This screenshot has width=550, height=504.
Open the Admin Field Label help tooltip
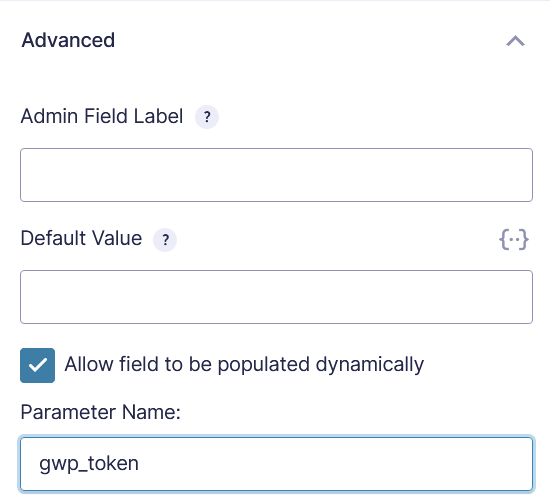point(207,117)
